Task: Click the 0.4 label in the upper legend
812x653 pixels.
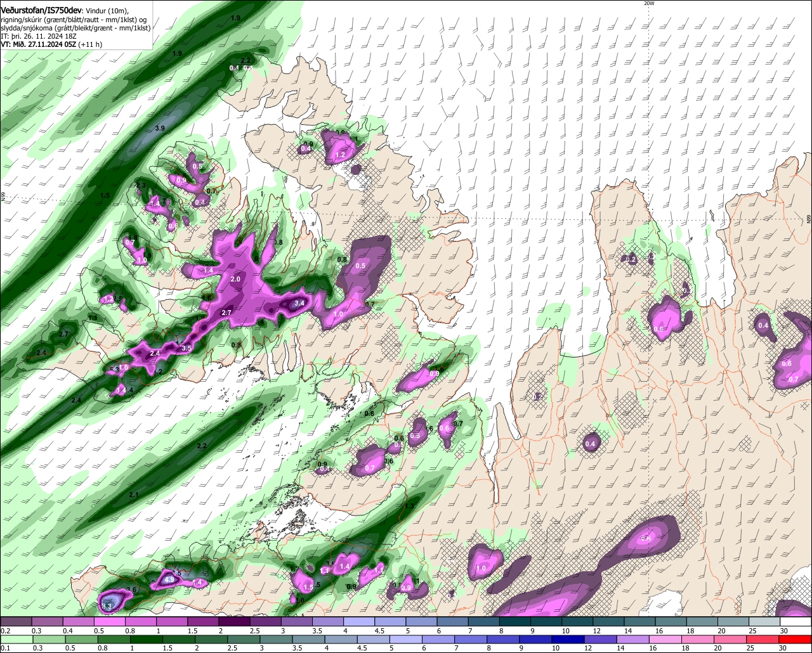Action: tap(67, 631)
